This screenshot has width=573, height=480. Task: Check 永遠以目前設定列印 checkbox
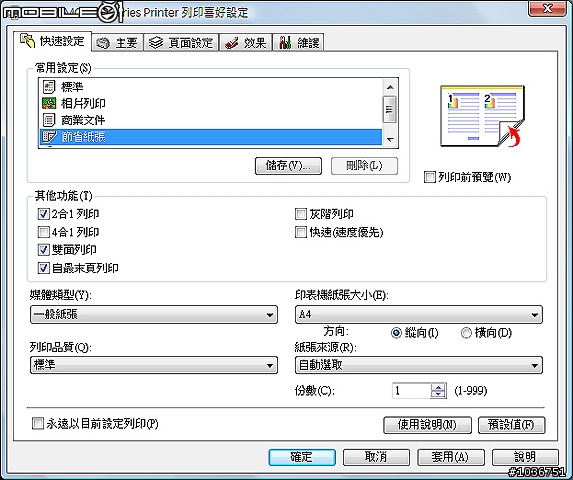coord(38,424)
